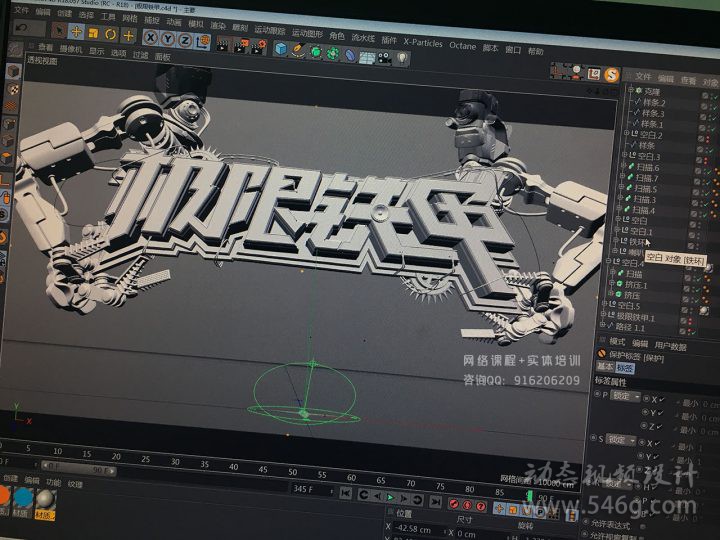Select 样条.2 spline in tree

click(653, 102)
